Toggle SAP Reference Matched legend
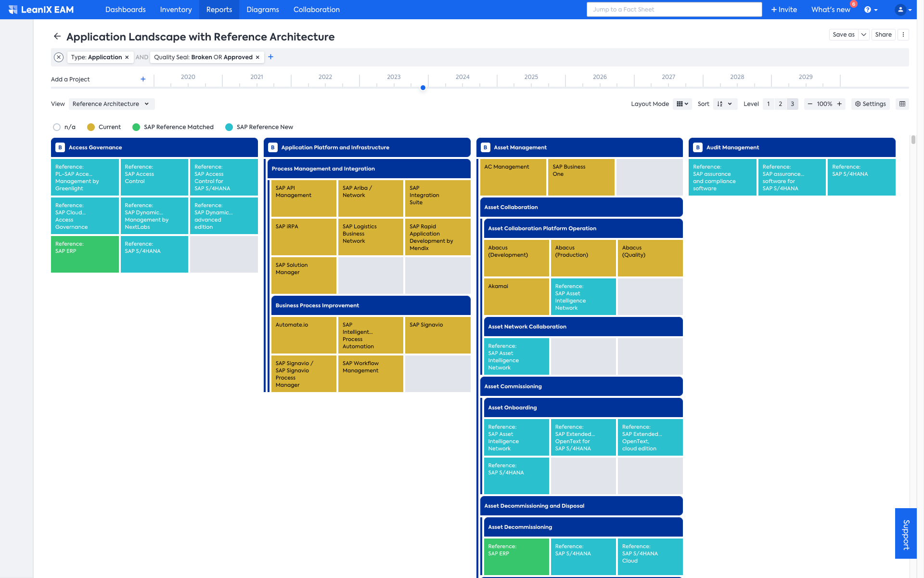 (x=173, y=127)
